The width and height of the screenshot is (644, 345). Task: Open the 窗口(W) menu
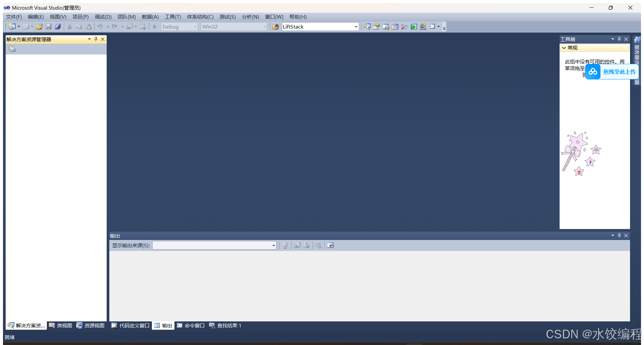coord(274,17)
